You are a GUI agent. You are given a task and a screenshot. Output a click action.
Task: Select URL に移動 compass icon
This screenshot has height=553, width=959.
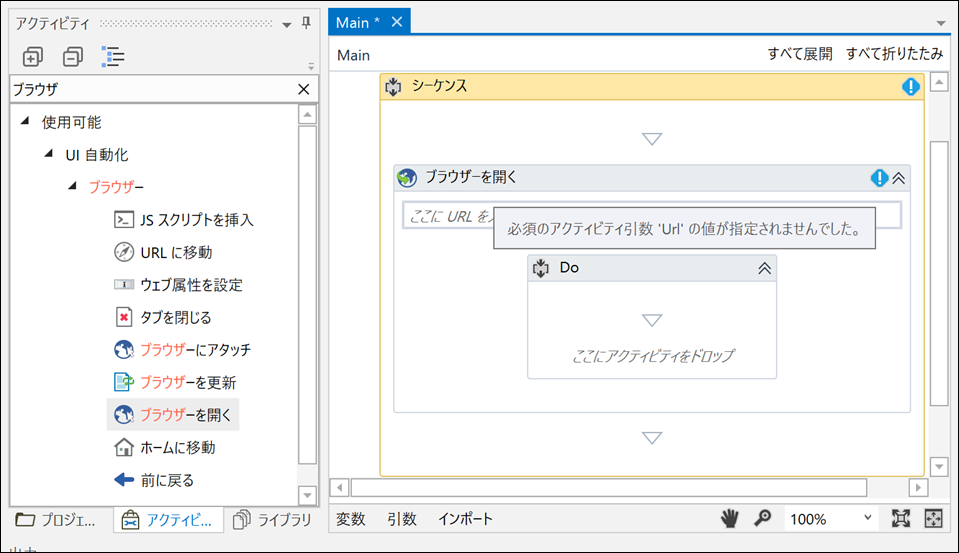tap(124, 252)
